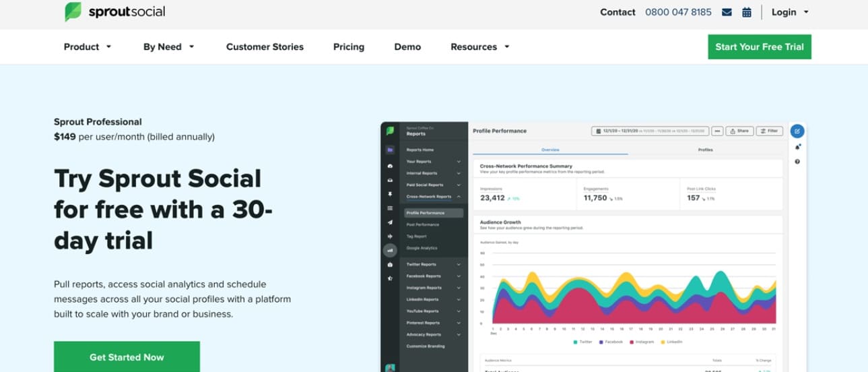Click the gauge icon below the folder icon
The height and width of the screenshot is (372, 868).
tap(390, 166)
